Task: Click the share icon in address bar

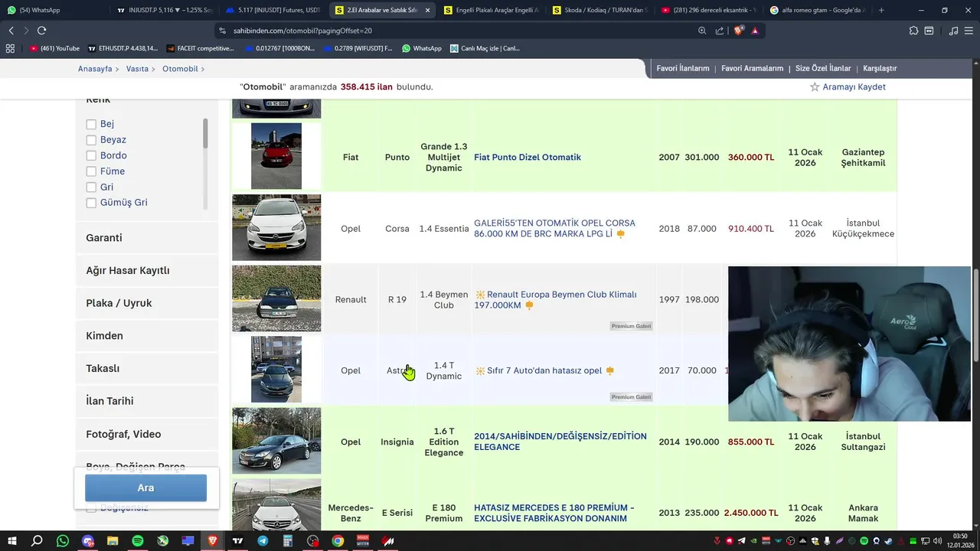Action: click(720, 31)
